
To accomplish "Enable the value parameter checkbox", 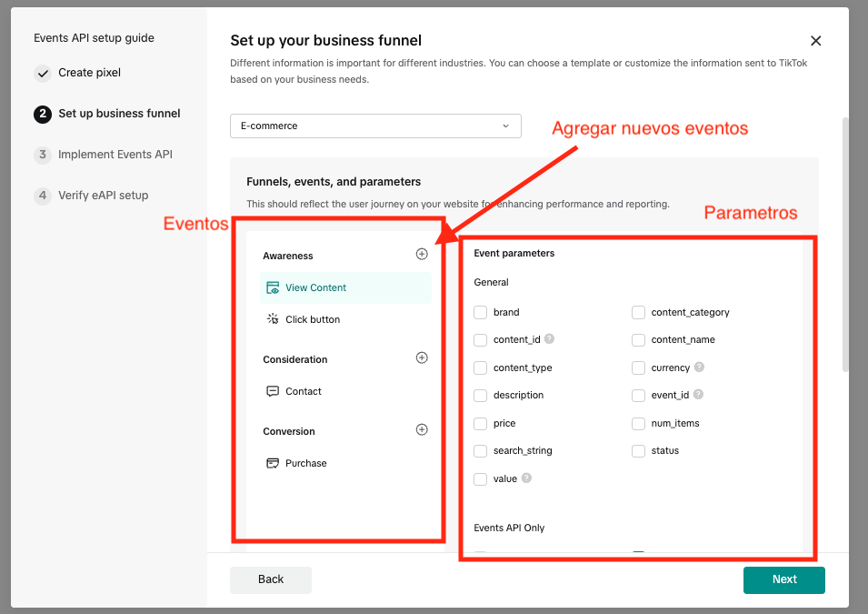I will (x=480, y=478).
